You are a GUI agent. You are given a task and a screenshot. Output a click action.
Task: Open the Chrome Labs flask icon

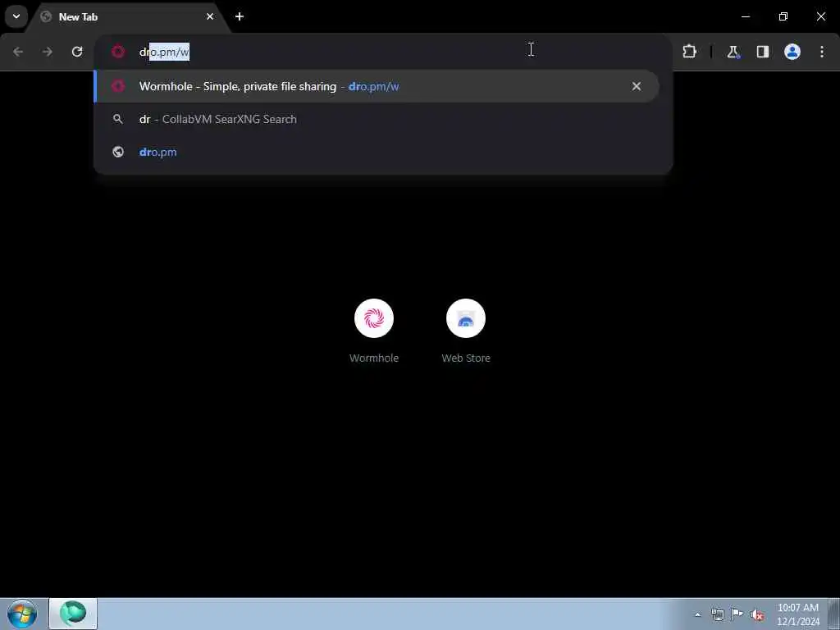[733, 52]
